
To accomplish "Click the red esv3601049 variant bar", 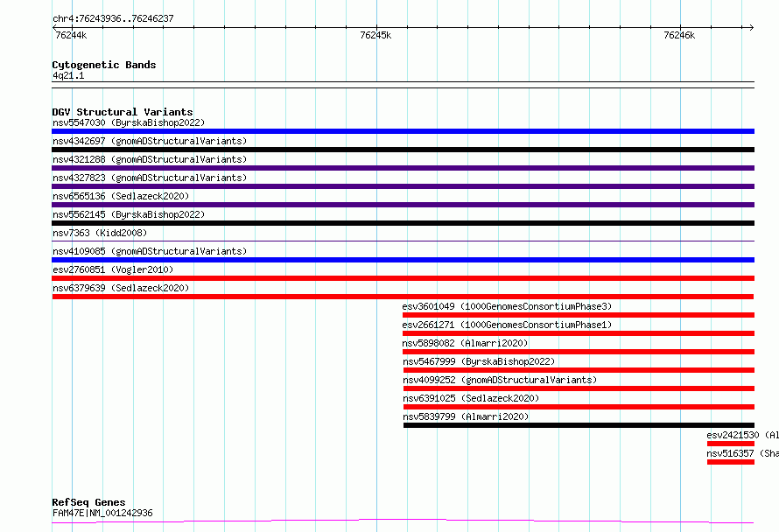I will click(x=579, y=315).
